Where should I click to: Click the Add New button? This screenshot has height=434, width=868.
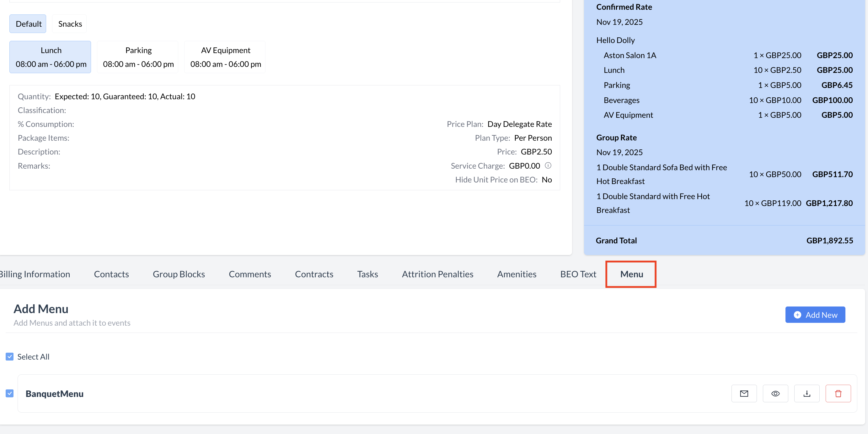815,315
